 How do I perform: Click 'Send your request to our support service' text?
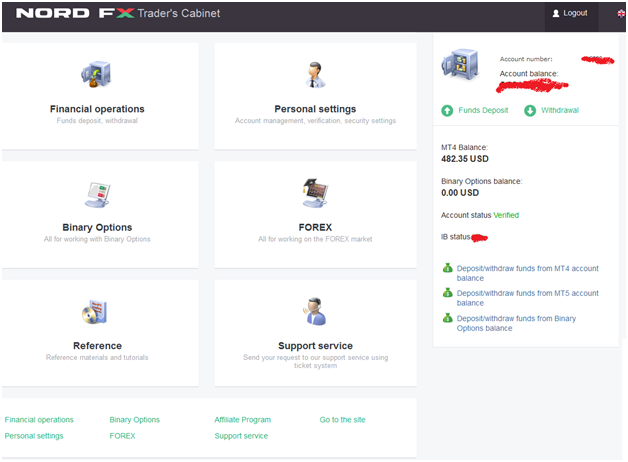(316, 361)
